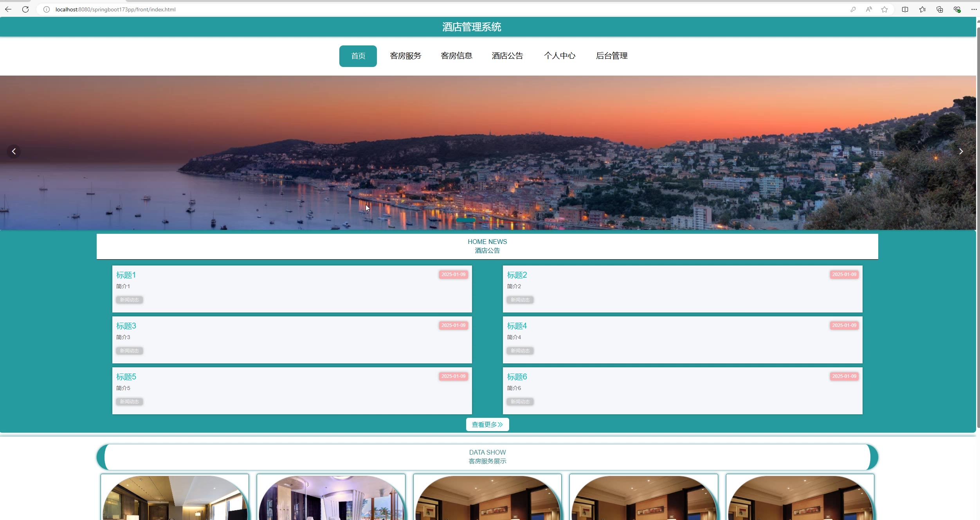Open the 客房信息 menu item
980x520 pixels.
(456, 56)
